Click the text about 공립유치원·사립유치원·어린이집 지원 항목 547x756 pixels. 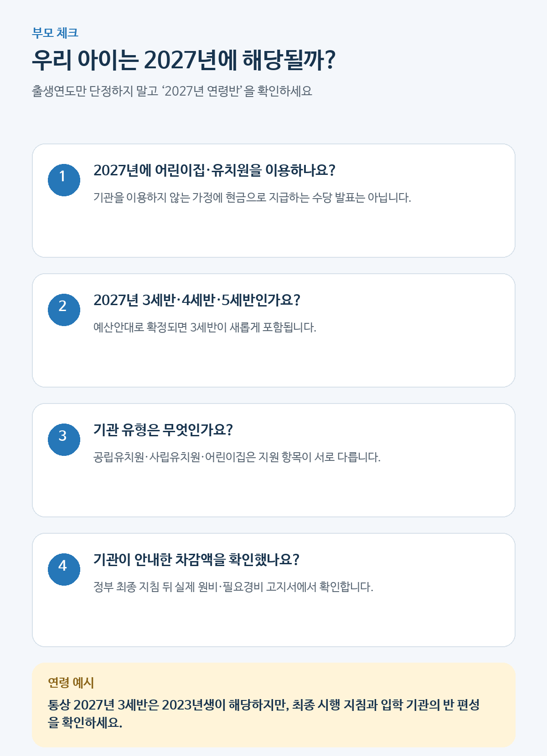(237, 457)
